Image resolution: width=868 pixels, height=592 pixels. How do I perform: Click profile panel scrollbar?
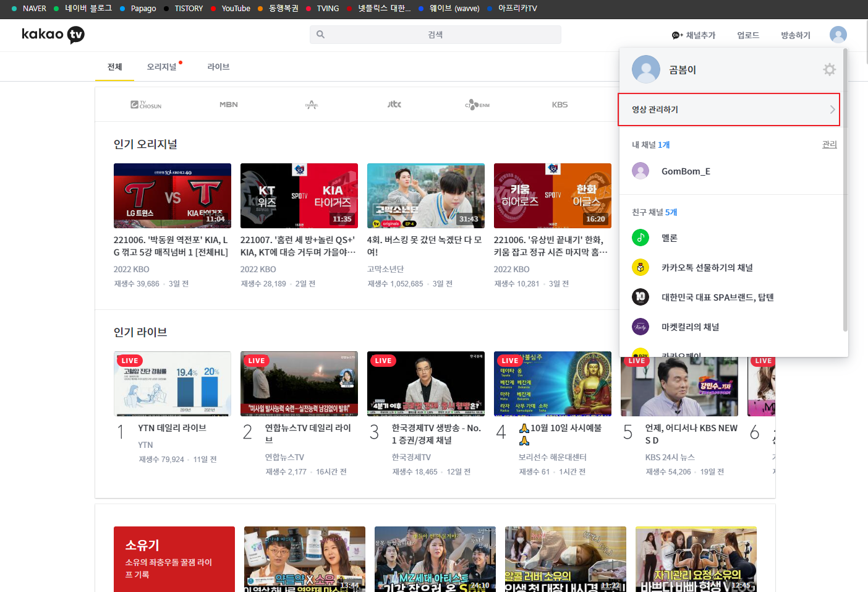[845, 191]
